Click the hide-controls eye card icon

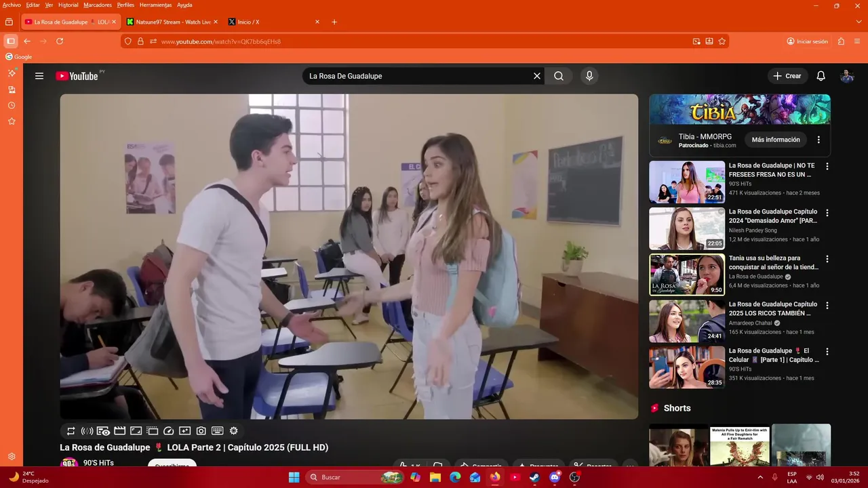103,430
